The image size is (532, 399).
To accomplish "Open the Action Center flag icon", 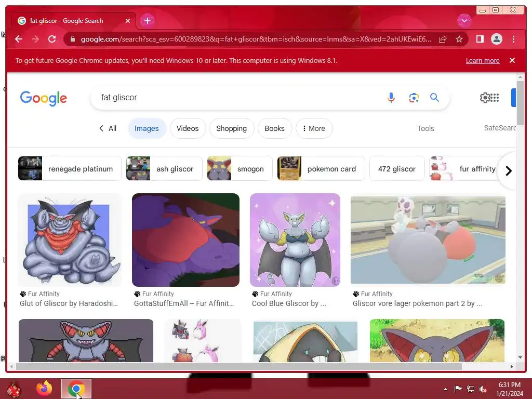I will coord(458,389).
